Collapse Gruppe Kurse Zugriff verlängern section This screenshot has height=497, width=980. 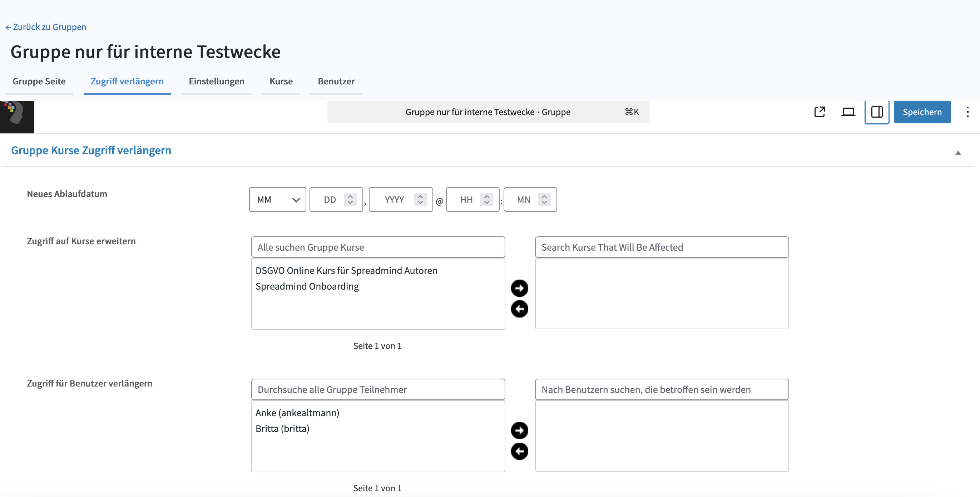point(958,153)
